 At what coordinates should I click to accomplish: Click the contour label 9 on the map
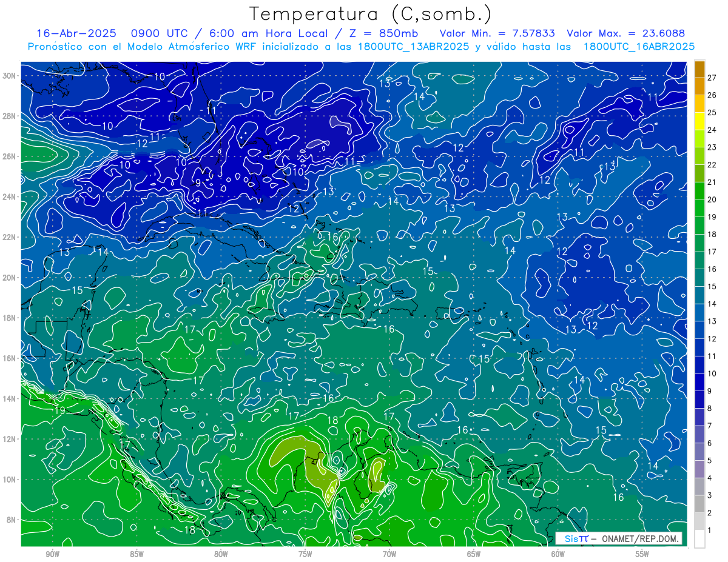[198, 182]
